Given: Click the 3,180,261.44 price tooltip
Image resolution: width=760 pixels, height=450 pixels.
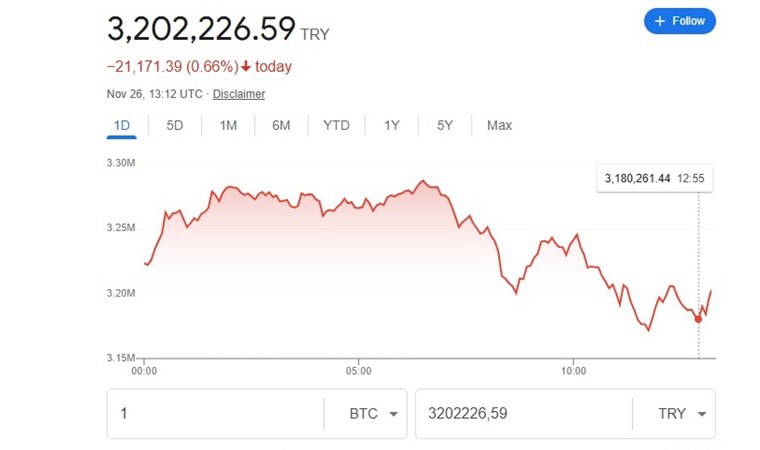Looking at the screenshot, I should coord(655,179).
